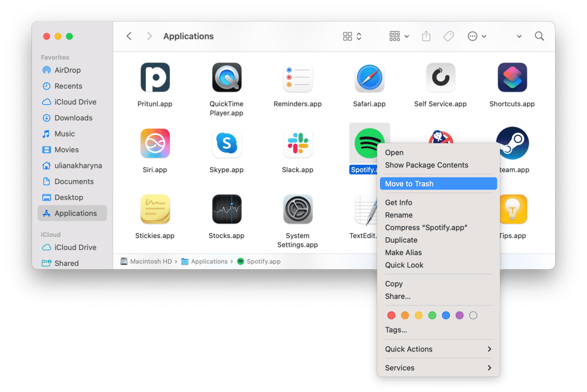Expand the toolbar overflow chevron
This screenshot has height=392, width=587.
pos(519,37)
